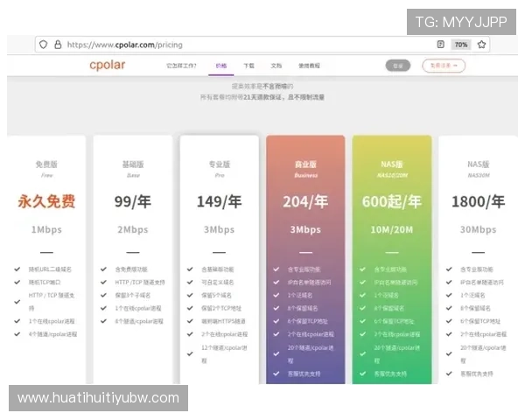The height and width of the screenshot is (420, 525).
Task: Click the green card NAS版 title
Action: (392, 164)
